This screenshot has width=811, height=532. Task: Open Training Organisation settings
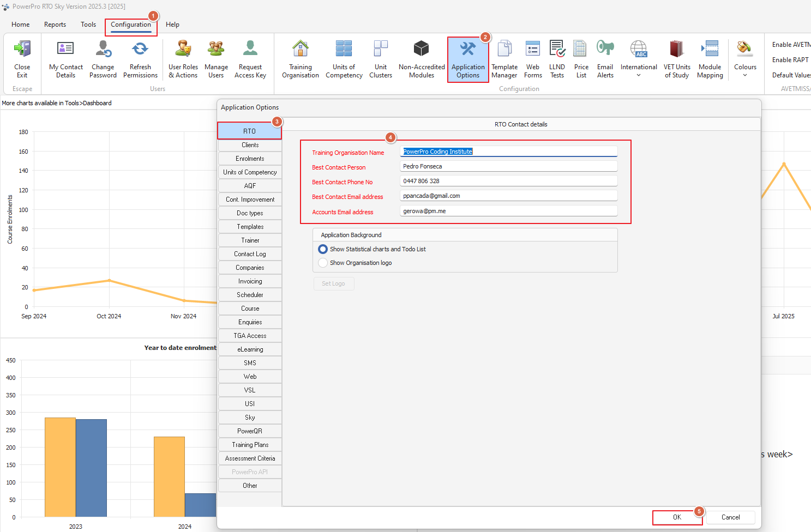[x=301, y=59]
